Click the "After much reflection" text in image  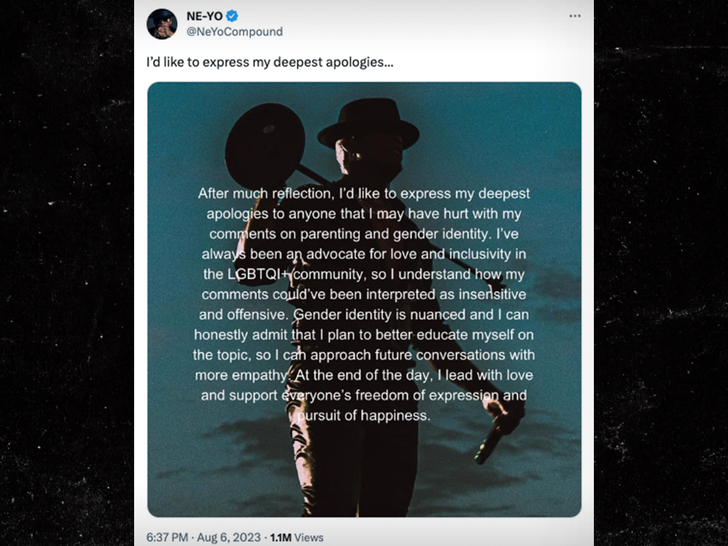click(x=268, y=193)
